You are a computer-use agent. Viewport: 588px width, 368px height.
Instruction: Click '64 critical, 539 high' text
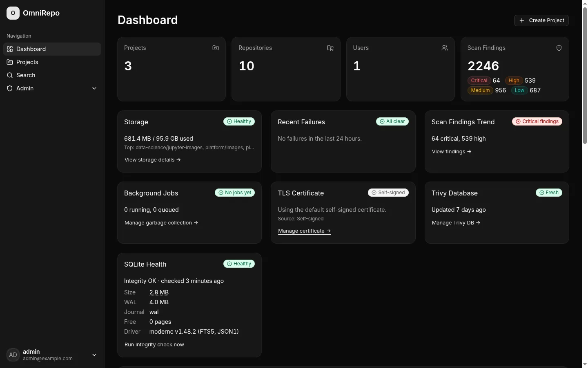459,139
